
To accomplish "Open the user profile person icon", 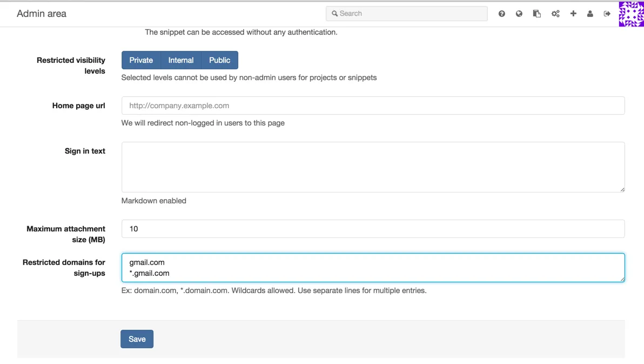I will click(x=590, y=14).
